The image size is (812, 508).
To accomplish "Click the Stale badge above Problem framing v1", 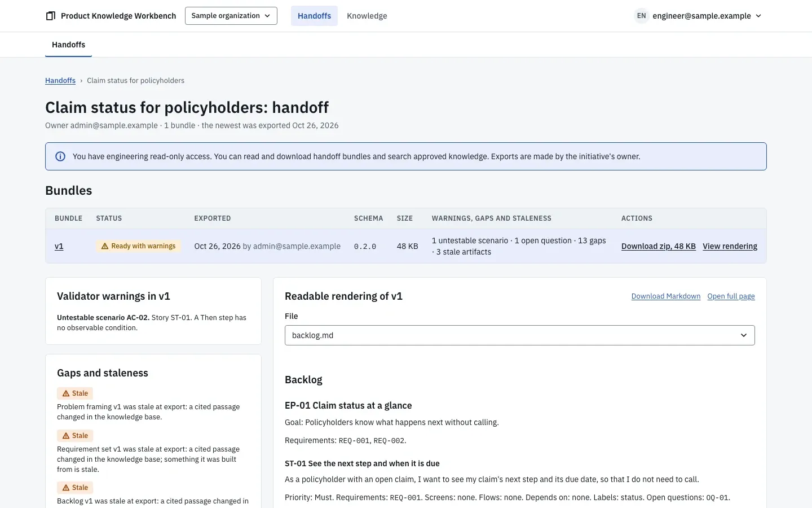I will tap(75, 393).
